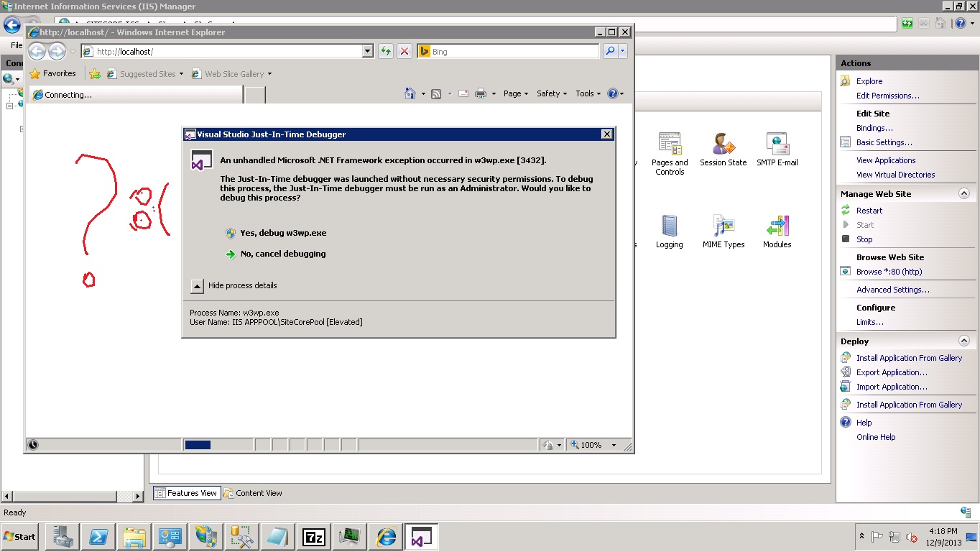This screenshot has height=552, width=980.
Task: Collapse the Deploy section
Action: (x=964, y=341)
